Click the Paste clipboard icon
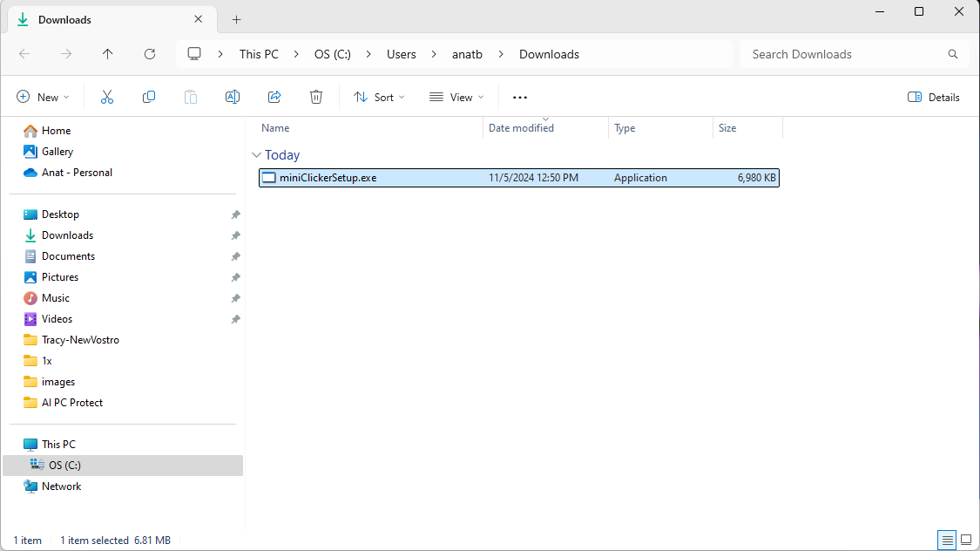The height and width of the screenshot is (551, 980). [x=191, y=97]
